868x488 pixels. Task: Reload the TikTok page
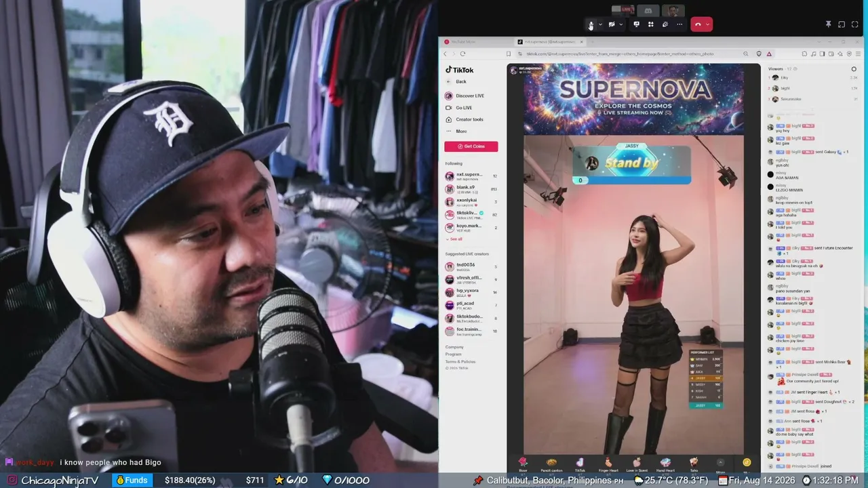462,54
